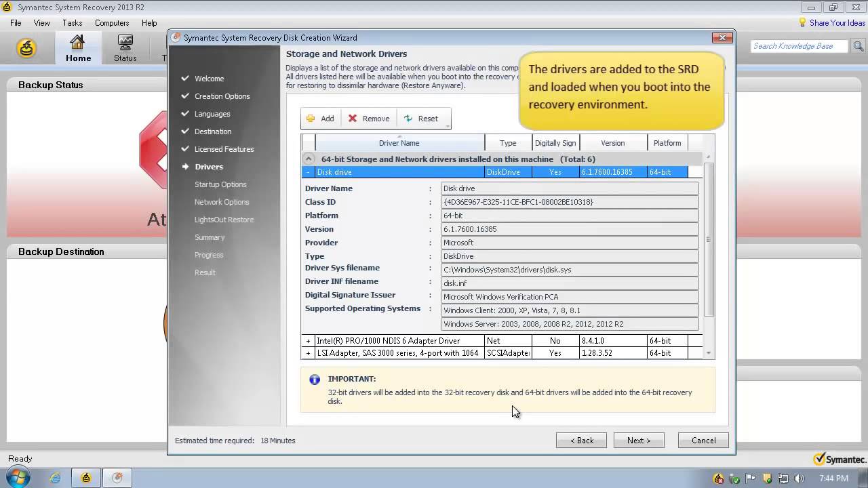Click the Driver Sys filename value field
Screen dimensions: 868x488
tap(570, 270)
